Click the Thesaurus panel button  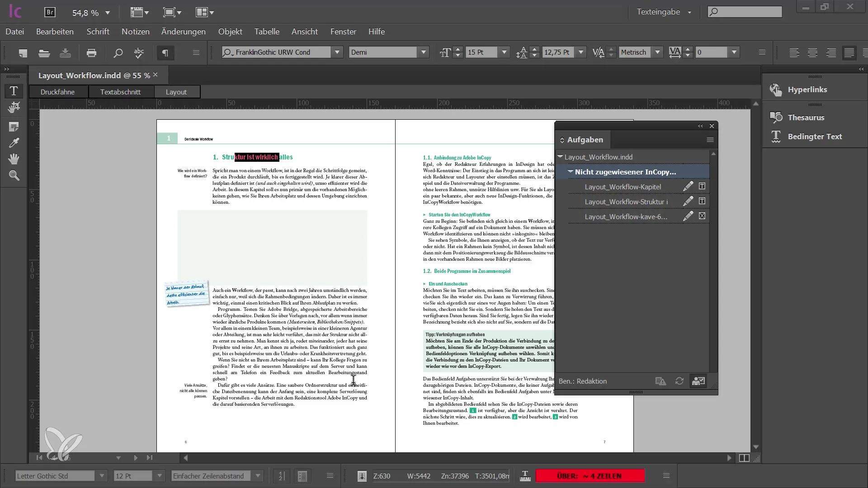coord(806,117)
